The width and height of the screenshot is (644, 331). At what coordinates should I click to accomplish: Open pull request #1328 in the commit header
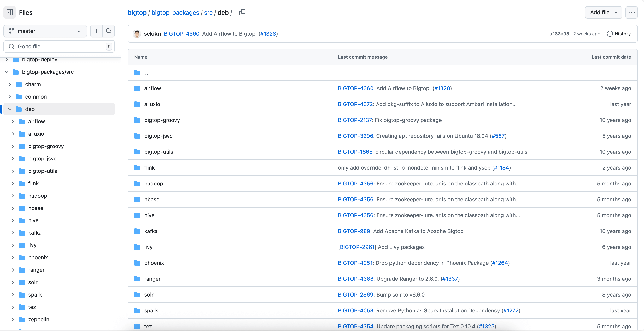click(268, 34)
